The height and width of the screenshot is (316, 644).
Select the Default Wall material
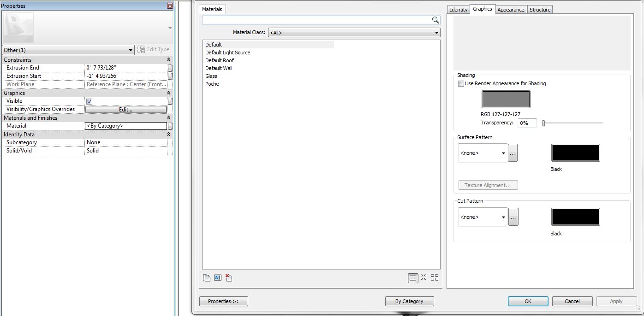click(219, 68)
